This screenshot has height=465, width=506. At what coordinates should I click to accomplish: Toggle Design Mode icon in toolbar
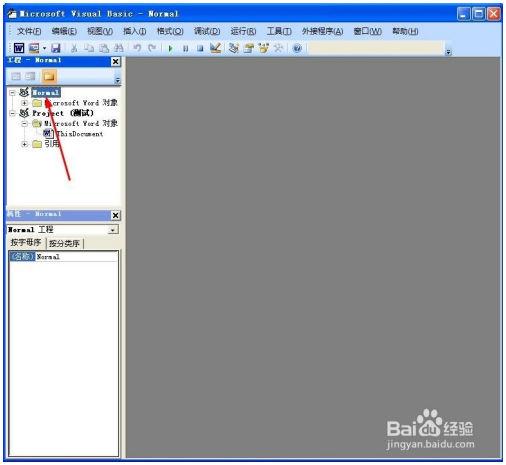tap(216, 48)
